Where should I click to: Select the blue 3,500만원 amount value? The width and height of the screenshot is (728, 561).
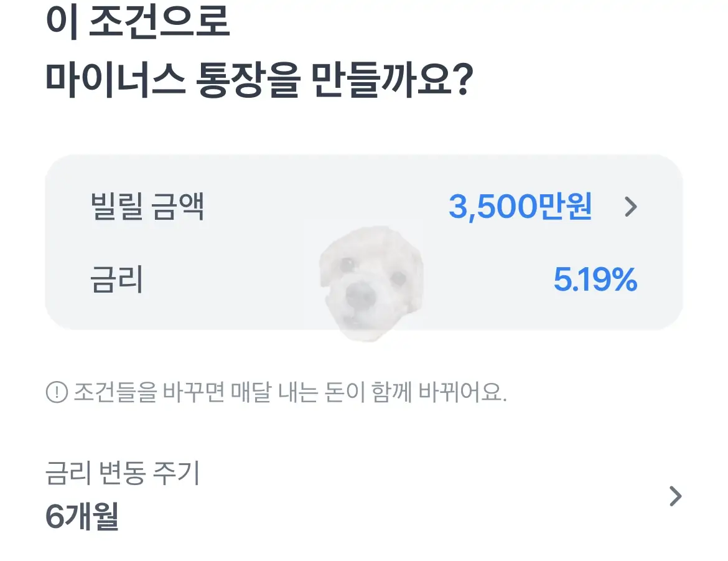(521, 206)
